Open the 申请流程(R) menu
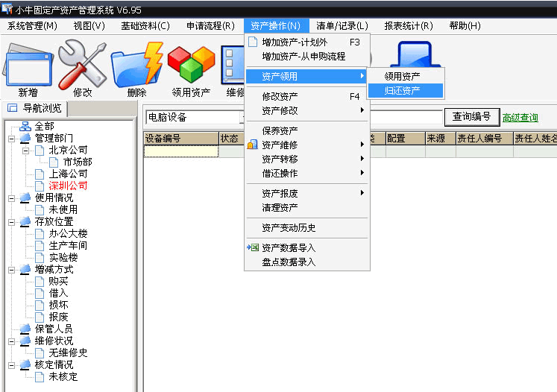 pos(211,25)
